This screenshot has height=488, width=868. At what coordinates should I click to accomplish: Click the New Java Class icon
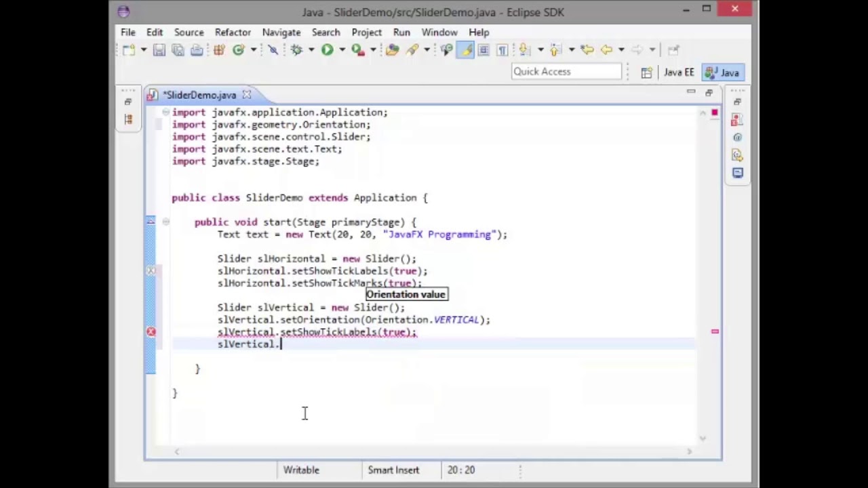(239, 49)
